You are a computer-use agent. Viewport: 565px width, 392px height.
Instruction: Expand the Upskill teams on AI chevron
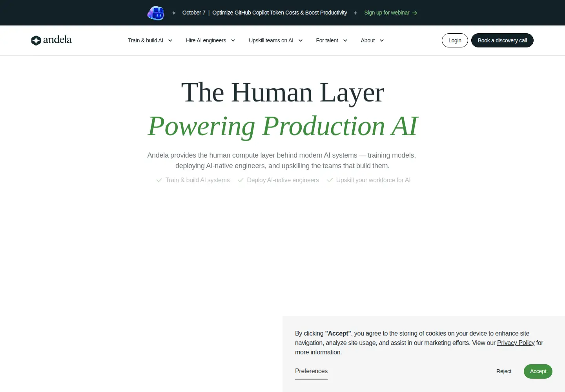click(x=301, y=40)
